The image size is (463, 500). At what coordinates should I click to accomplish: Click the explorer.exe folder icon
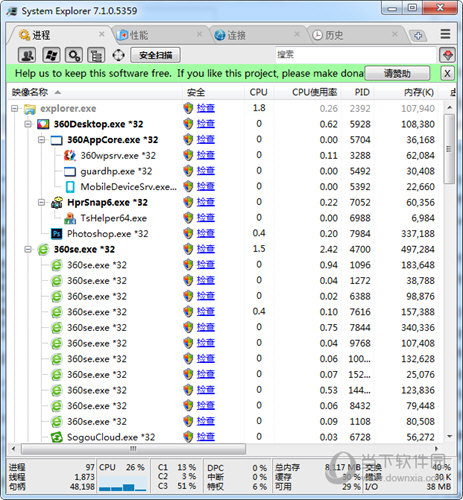point(30,109)
